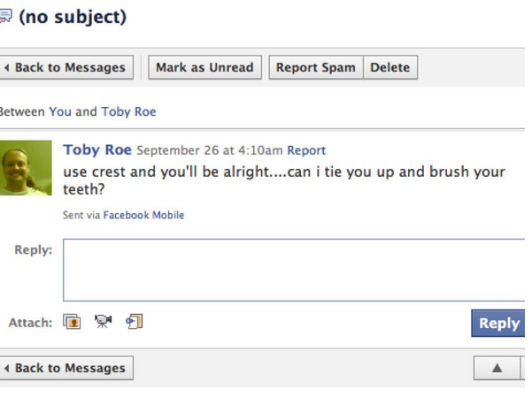
Task: Delete this conversation
Action: 389,67
